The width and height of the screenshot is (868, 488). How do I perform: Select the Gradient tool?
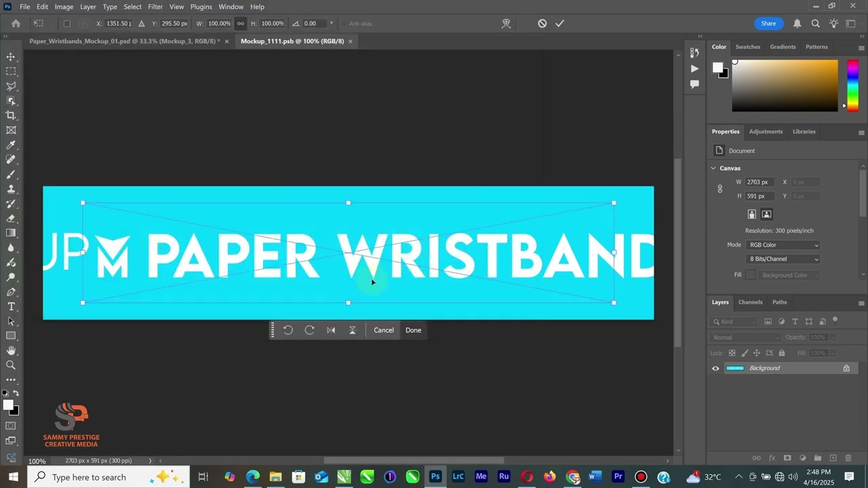click(x=11, y=233)
